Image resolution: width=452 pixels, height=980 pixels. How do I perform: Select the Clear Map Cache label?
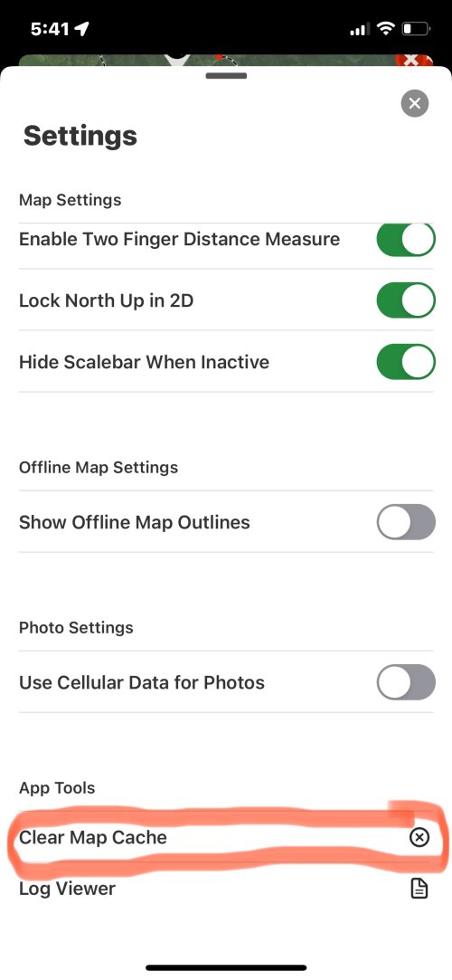point(93,838)
